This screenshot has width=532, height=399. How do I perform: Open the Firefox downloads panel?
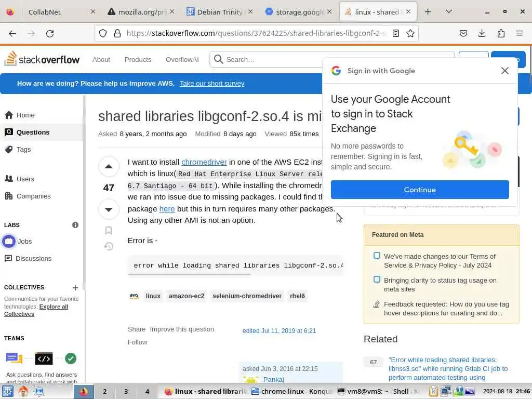[x=482, y=33]
